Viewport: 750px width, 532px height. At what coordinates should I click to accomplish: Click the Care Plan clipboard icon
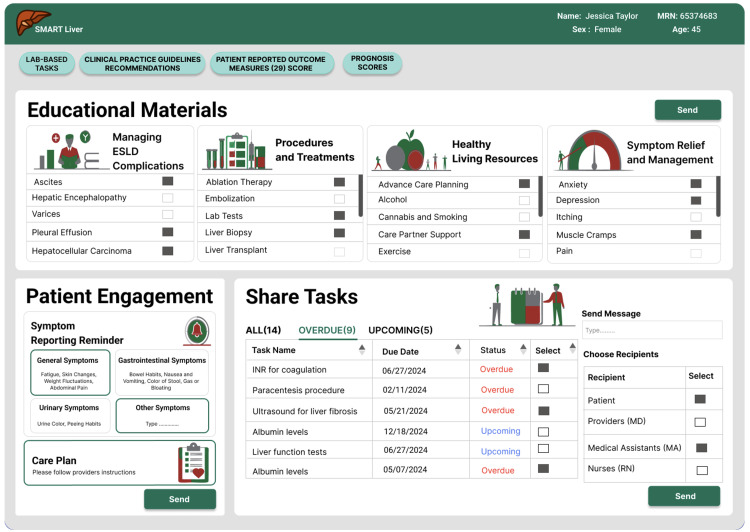[192, 463]
